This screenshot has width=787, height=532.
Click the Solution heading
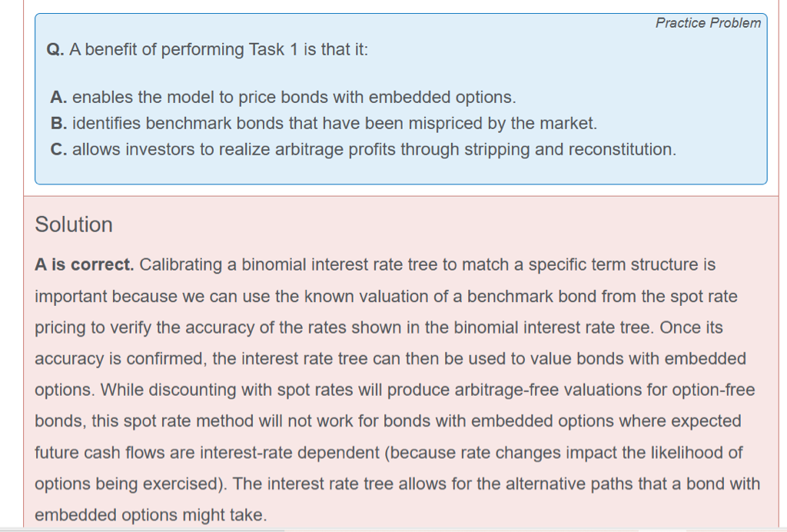[x=74, y=224]
